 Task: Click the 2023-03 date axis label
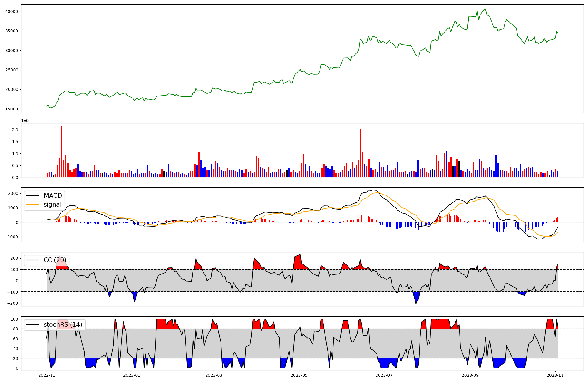coord(214,375)
